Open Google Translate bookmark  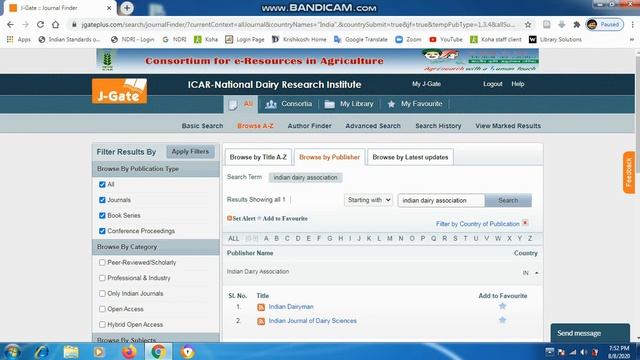pos(360,40)
